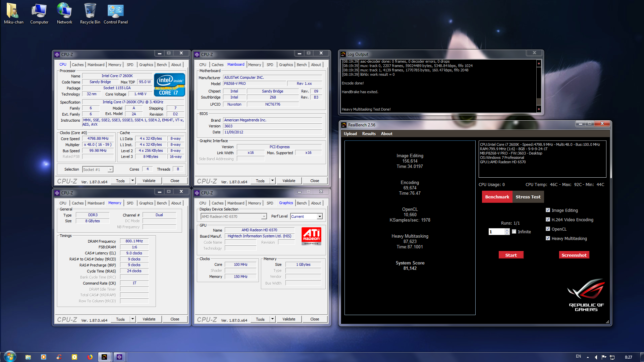Click the volume speaker tray icon
Image resolution: width=644 pixels, height=362 pixels.
(x=596, y=357)
